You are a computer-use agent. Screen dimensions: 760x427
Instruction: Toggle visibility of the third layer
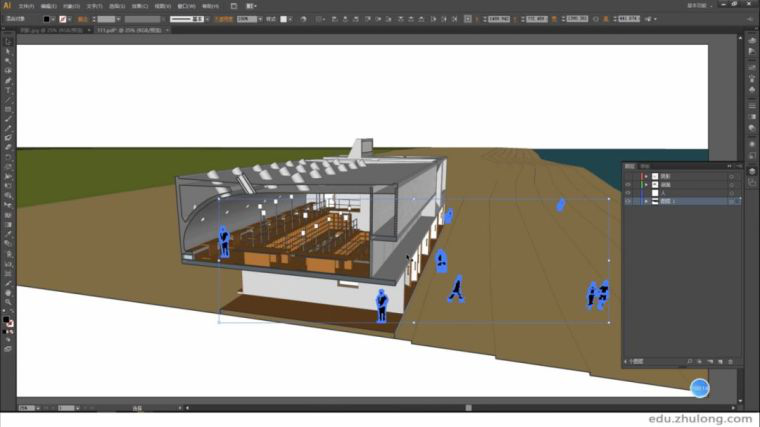tap(628, 192)
